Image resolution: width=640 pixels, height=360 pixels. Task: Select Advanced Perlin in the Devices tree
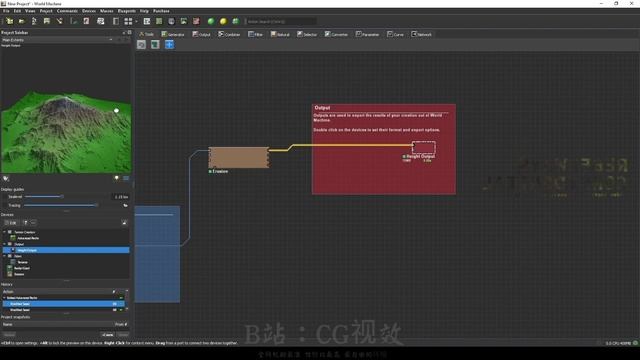28,238
